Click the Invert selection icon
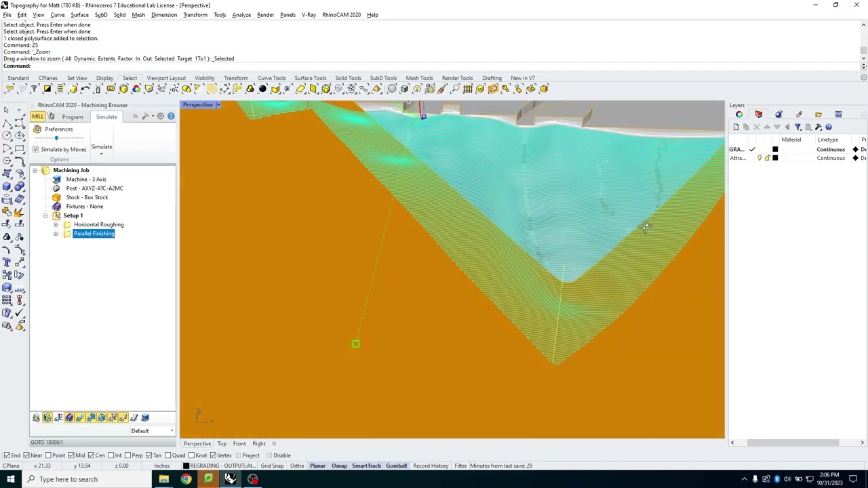 coord(47,89)
